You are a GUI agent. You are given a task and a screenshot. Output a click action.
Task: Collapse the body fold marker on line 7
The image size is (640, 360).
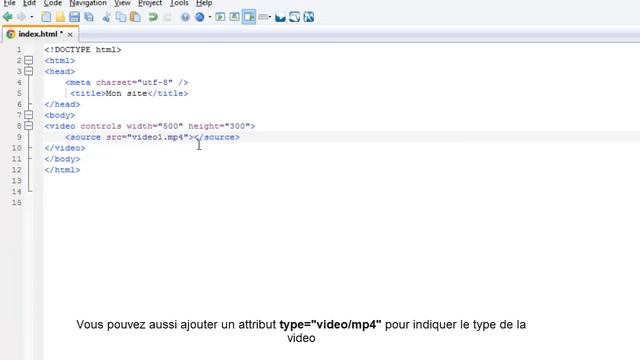[x=29, y=115]
